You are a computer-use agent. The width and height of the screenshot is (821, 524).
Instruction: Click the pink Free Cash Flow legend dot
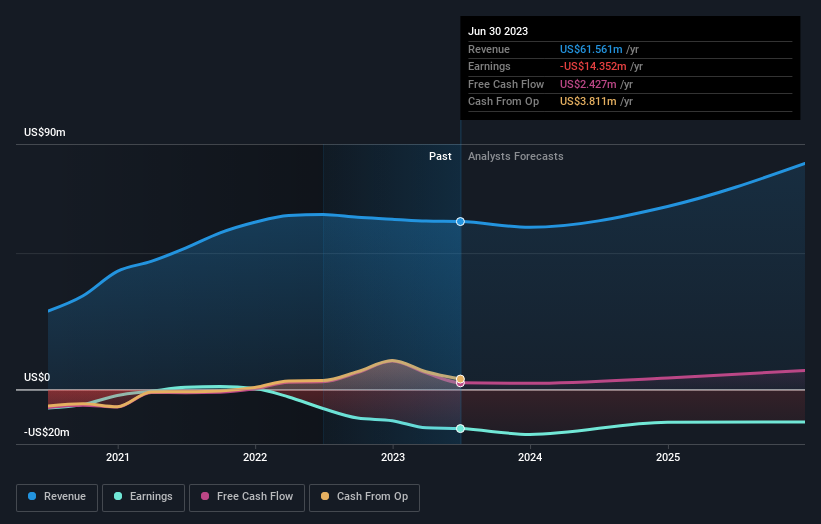coord(205,496)
